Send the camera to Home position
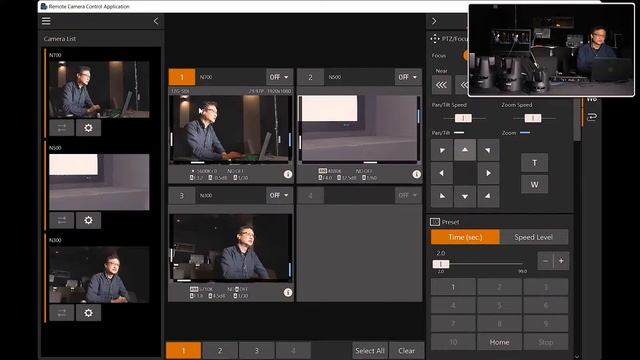Image resolution: width=640 pixels, height=360 pixels. pos(499,342)
